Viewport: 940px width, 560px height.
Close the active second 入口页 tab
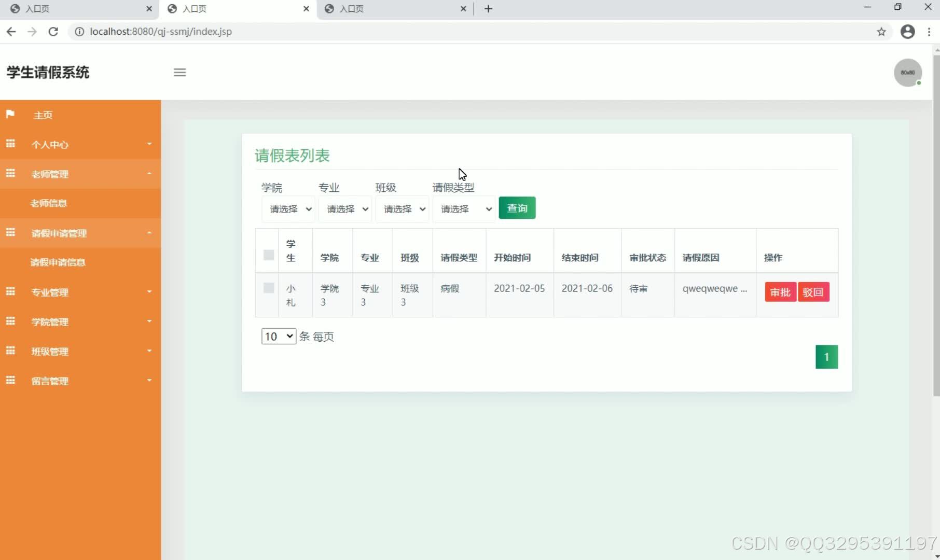click(x=306, y=9)
